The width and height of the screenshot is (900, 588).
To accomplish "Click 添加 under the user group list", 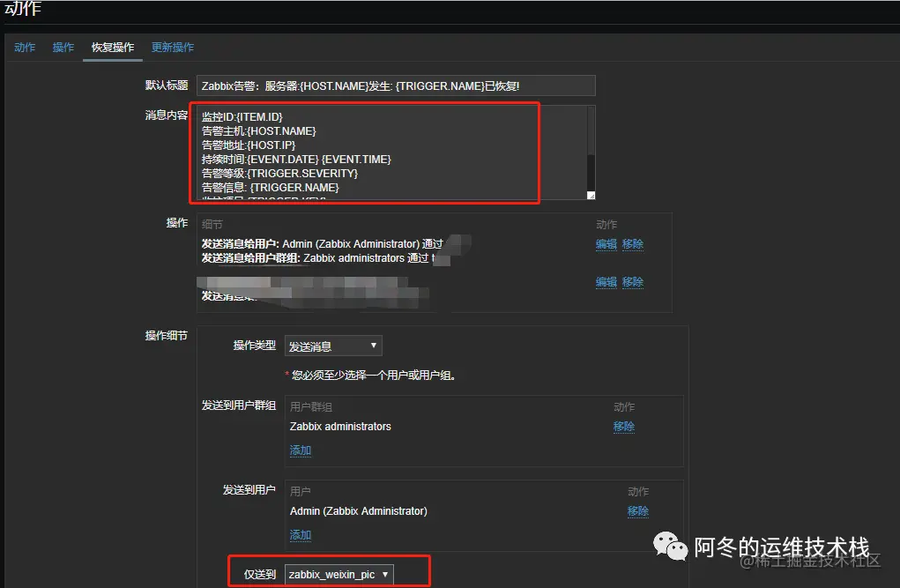I will click(x=301, y=450).
